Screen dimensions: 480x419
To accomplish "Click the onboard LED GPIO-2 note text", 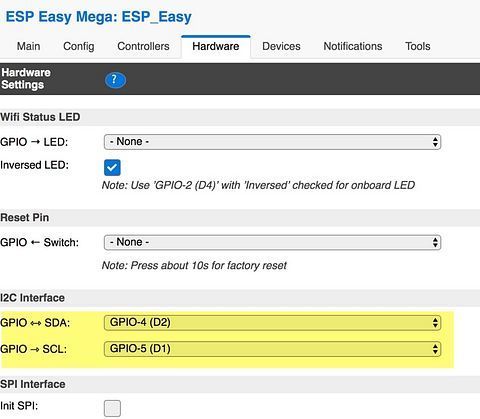I will click(258, 185).
